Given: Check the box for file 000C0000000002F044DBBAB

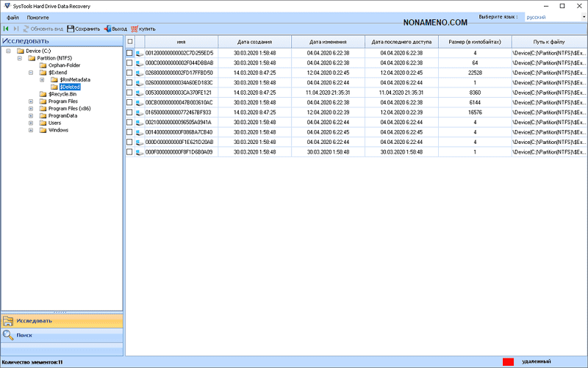Looking at the screenshot, I should click(130, 63).
